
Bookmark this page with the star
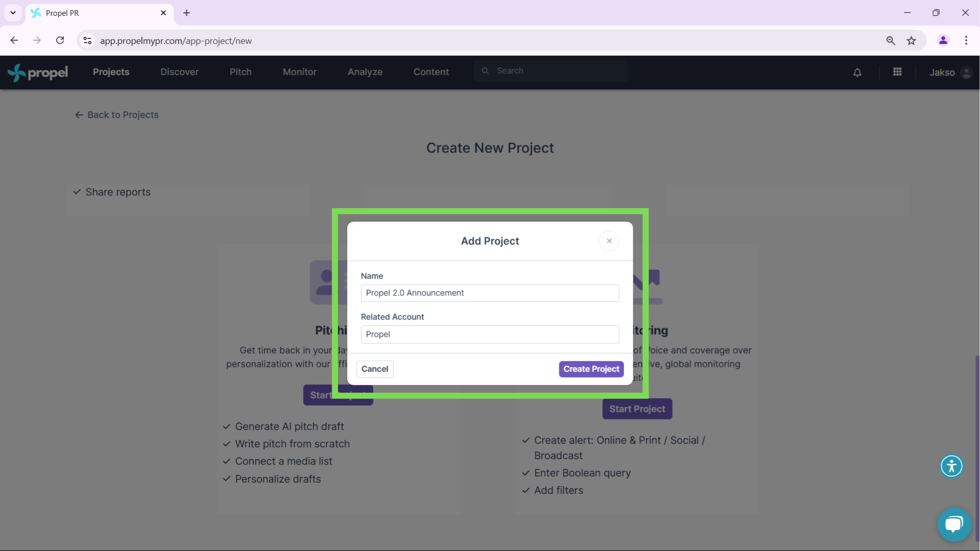pos(912,40)
